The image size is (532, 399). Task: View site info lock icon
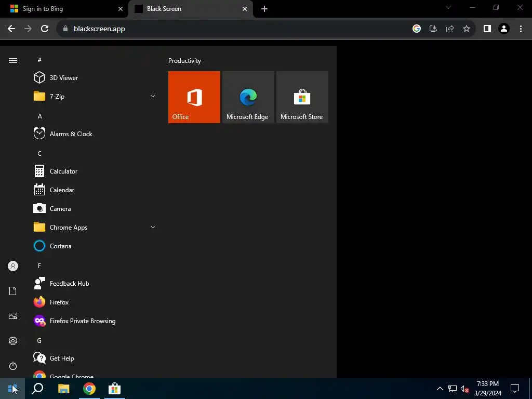[x=65, y=29]
